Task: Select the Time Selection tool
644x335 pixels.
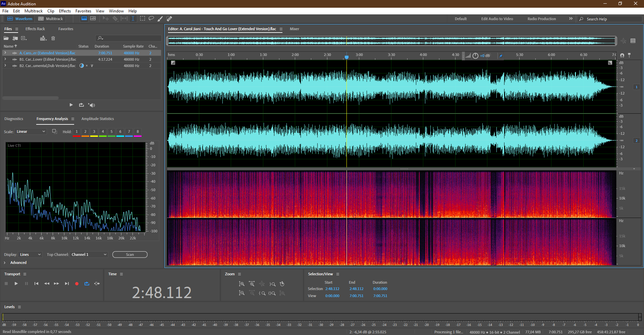Action: (x=133, y=19)
